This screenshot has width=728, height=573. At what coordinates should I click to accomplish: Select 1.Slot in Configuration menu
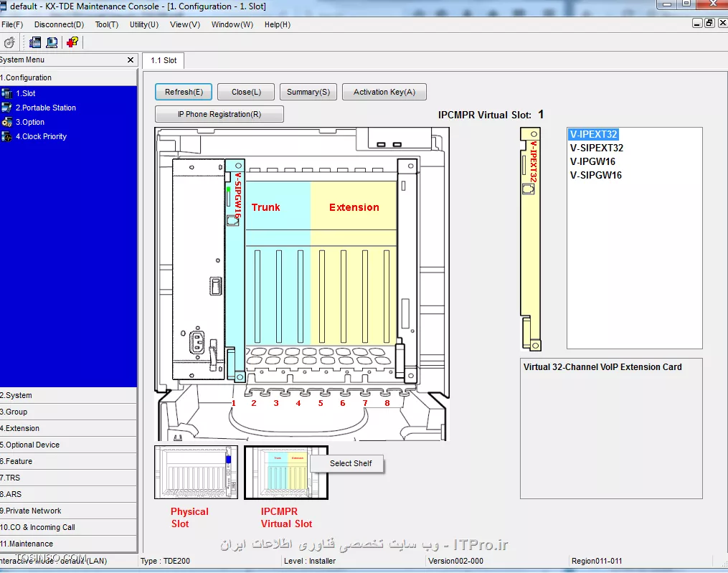click(26, 93)
